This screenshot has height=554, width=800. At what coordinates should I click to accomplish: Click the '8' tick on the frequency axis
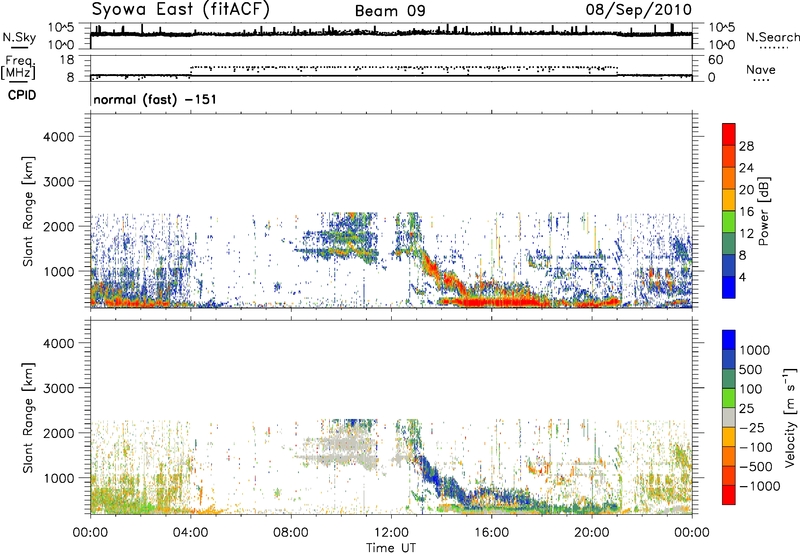pyautogui.click(x=70, y=78)
